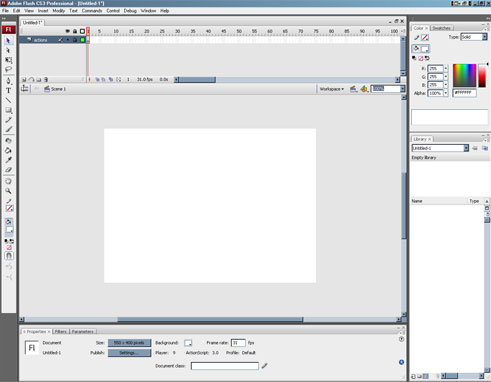
Task: Click Insert Layer Folder icon
Action: click(x=39, y=80)
